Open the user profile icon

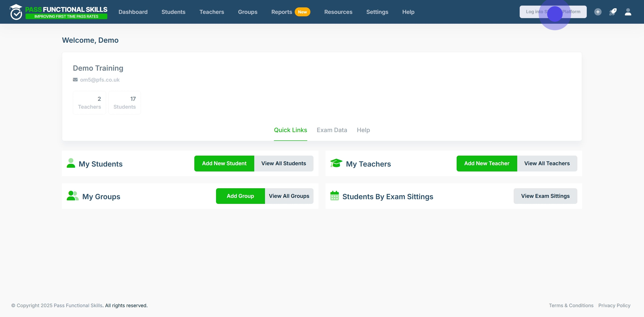(628, 12)
